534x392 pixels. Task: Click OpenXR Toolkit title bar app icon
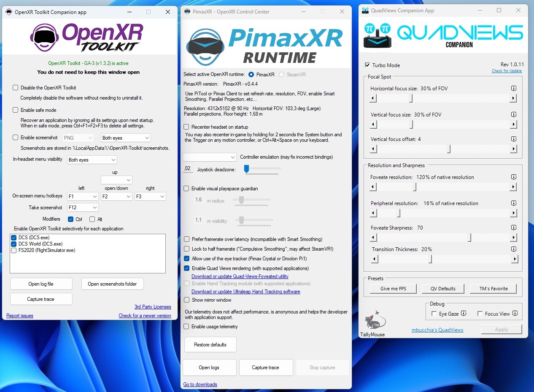[9, 12]
